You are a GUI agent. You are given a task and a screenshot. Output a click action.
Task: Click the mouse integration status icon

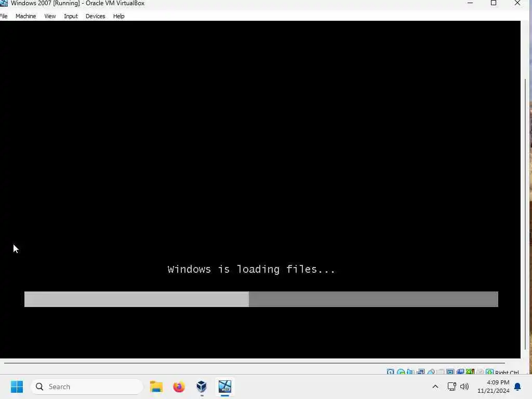(x=480, y=372)
